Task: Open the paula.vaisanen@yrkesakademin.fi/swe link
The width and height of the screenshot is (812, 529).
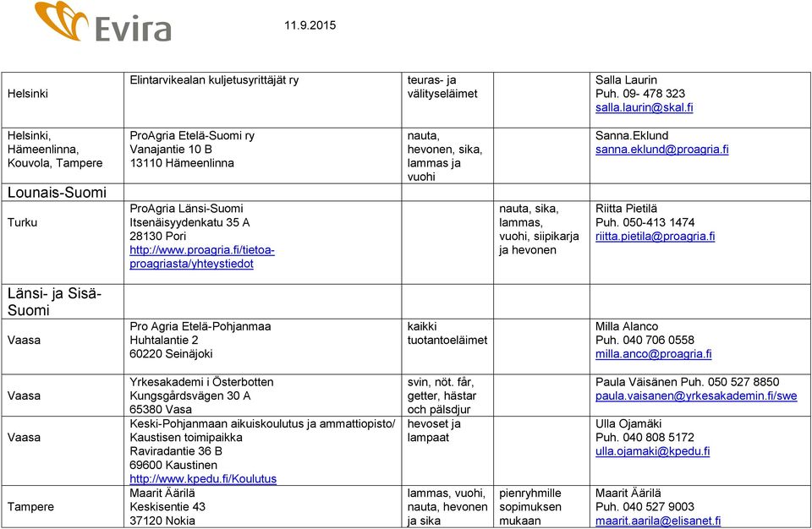Action: pos(696,396)
